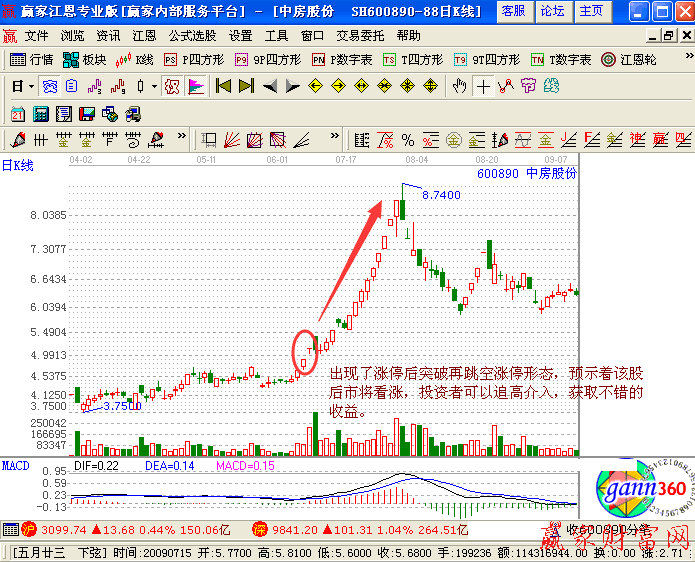Click the 江恩轮 (Gann wheel) toolbar button
The image size is (695, 562).
[x=630, y=60]
